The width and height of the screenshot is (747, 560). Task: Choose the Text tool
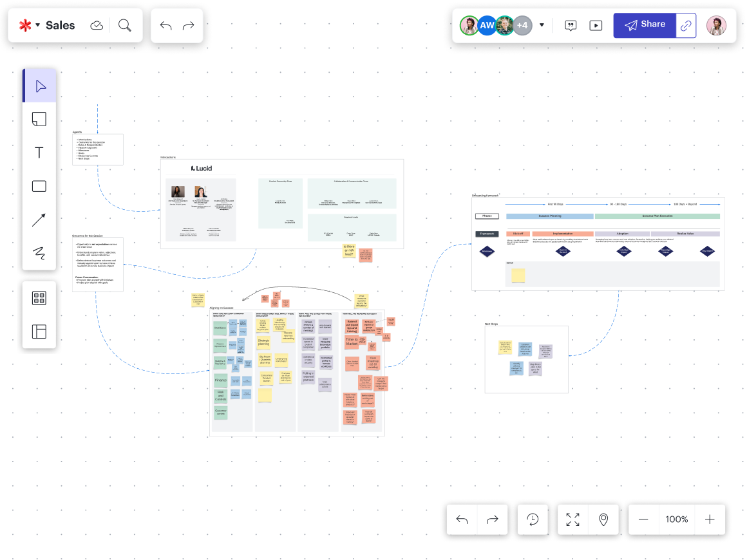[39, 153]
